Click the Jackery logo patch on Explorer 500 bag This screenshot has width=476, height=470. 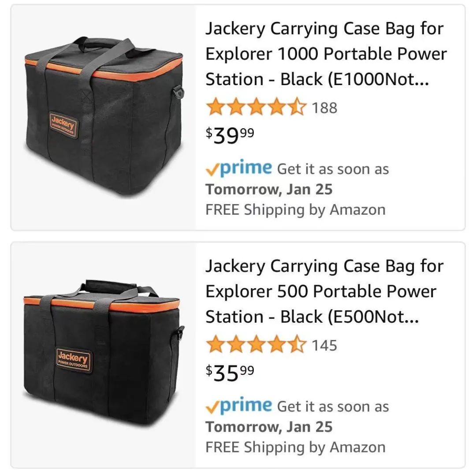(x=73, y=360)
